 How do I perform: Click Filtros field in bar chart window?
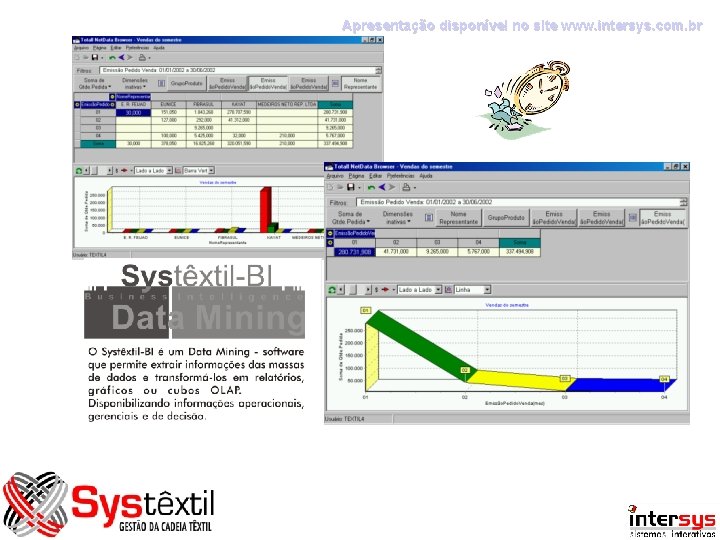pos(238,70)
